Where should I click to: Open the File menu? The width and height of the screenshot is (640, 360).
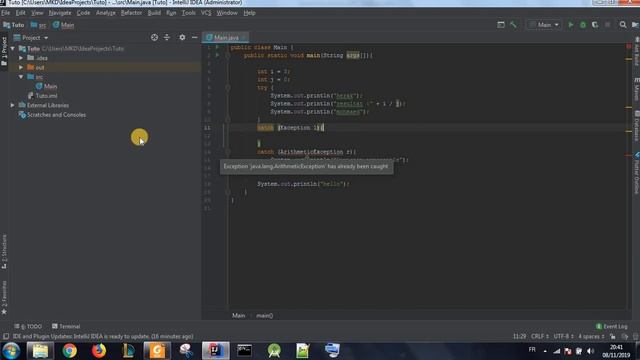coord(6,13)
